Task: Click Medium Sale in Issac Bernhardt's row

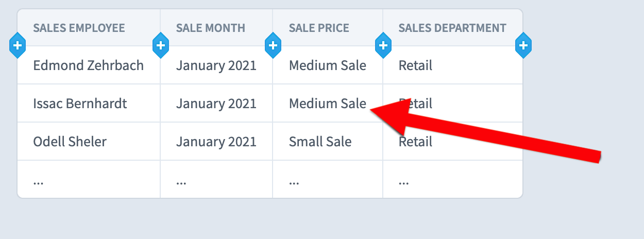Action: coord(328,104)
